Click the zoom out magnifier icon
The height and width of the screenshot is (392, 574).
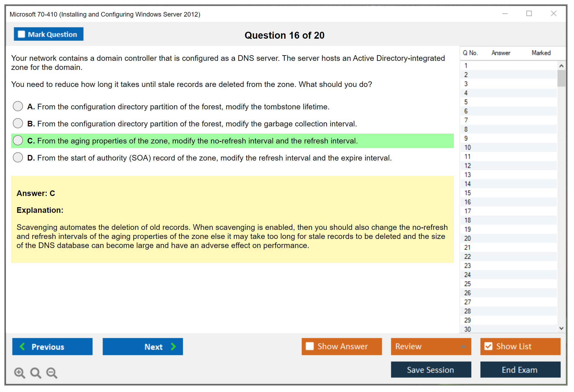tap(52, 373)
